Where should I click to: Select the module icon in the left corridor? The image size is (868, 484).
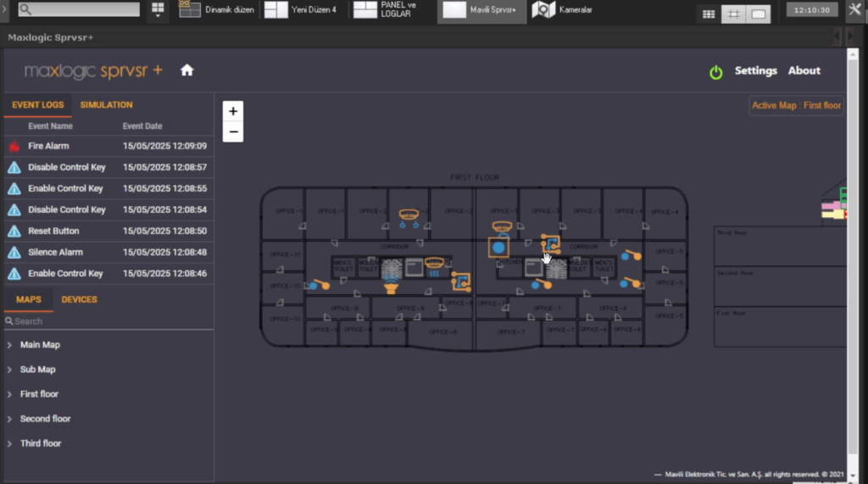click(460, 281)
